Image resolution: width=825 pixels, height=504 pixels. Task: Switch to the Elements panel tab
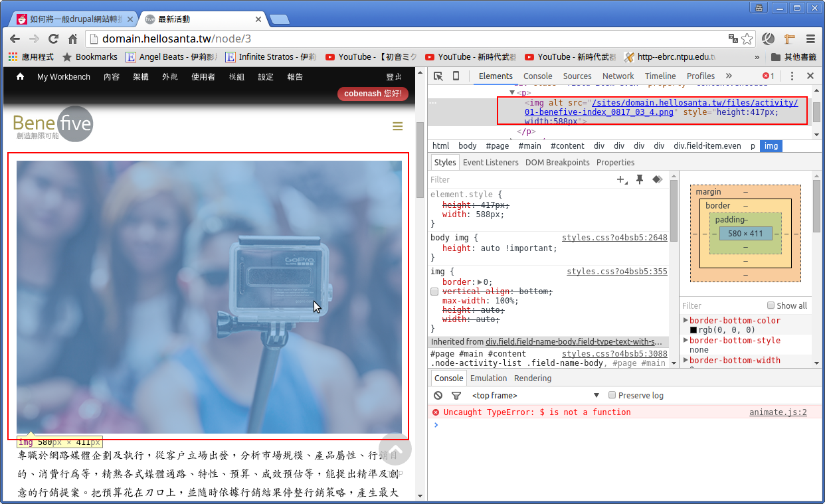pyautogui.click(x=496, y=76)
